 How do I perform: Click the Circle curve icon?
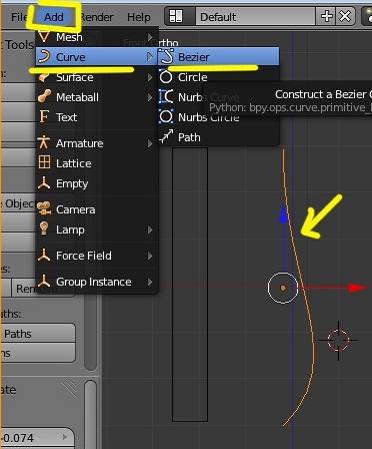click(x=166, y=77)
